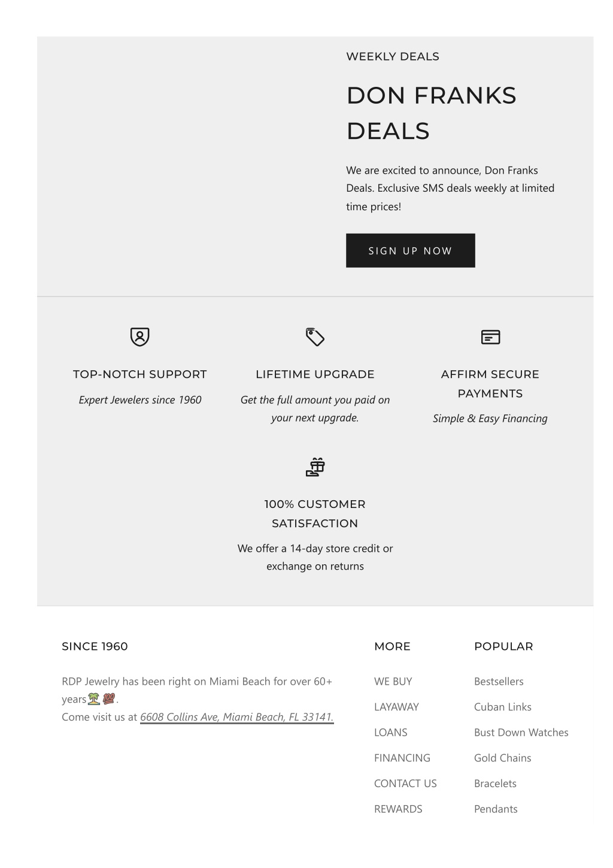The height and width of the screenshot is (868, 613).
Task: Open the WE BUY footer link
Action: [x=393, y=681]
